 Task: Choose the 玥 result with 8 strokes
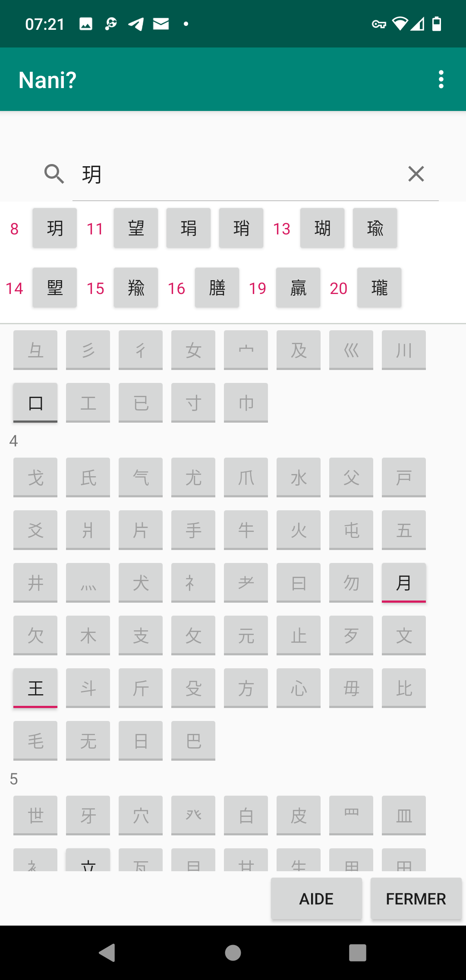tap(55, 228)
